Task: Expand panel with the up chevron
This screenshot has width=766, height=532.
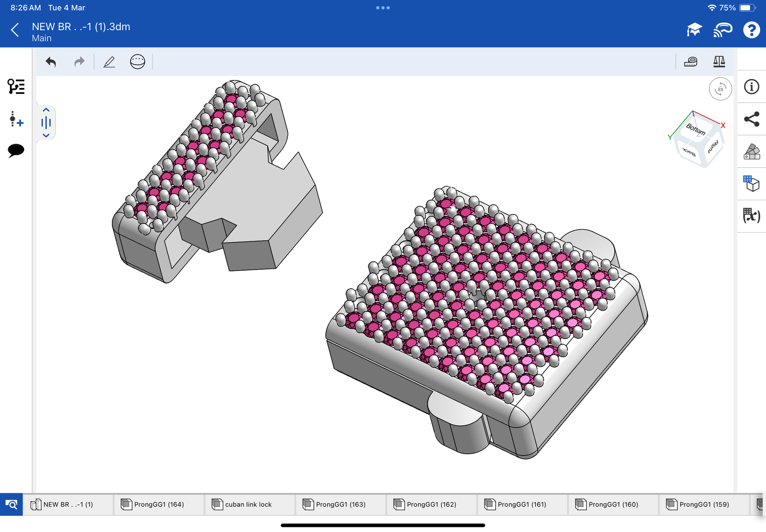Action: (46, 110)
